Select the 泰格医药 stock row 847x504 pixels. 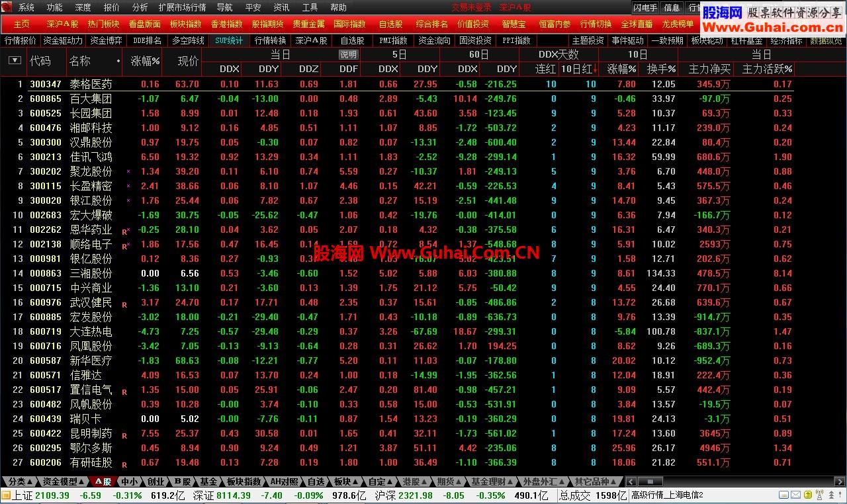tap(397, 84)
